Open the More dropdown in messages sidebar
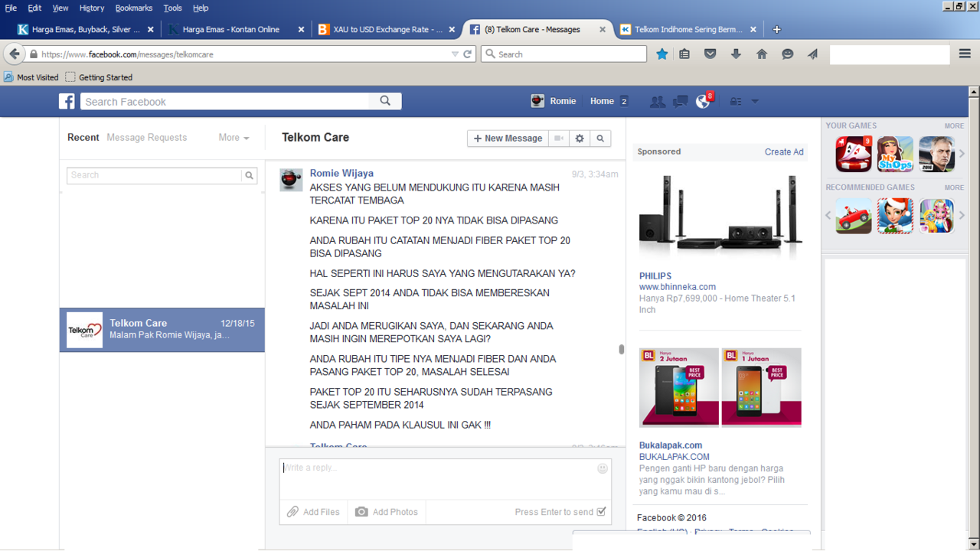 [x=234, y=138]
